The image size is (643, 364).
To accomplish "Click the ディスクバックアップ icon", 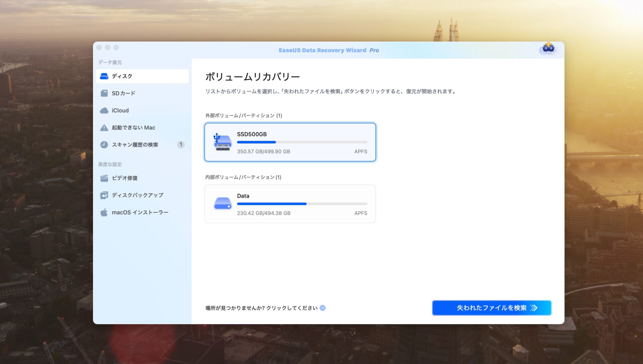I will pos(104,195).
